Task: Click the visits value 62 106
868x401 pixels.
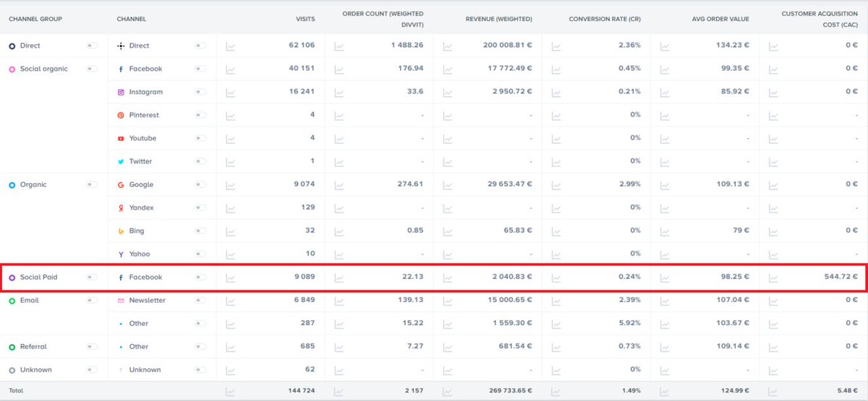Action: pos(302,46)
